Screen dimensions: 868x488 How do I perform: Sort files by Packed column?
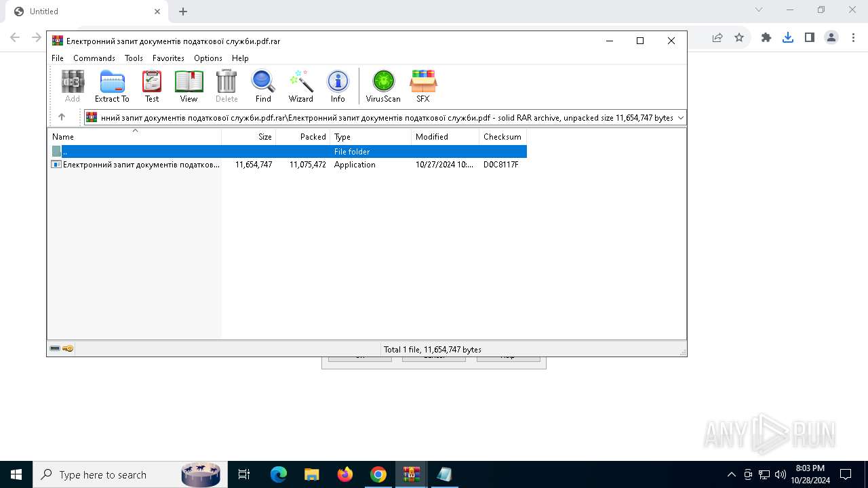(x=303, y=137)
